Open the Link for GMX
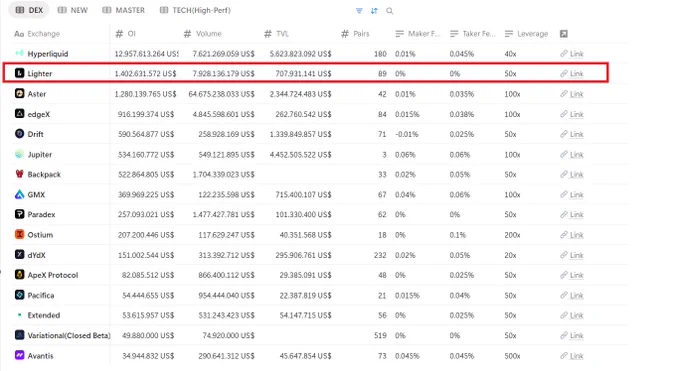The height and width of the screenshot is (371, 680). [572, 194]
